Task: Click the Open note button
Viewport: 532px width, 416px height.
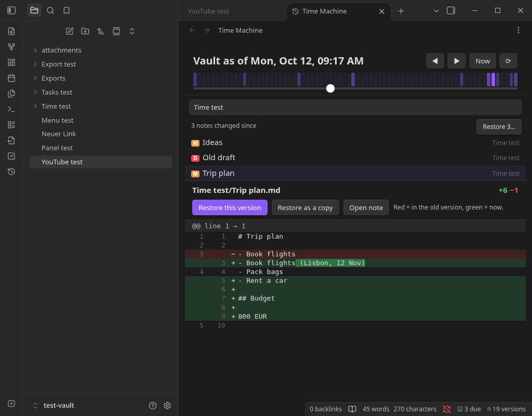Action: coord(366,207)
